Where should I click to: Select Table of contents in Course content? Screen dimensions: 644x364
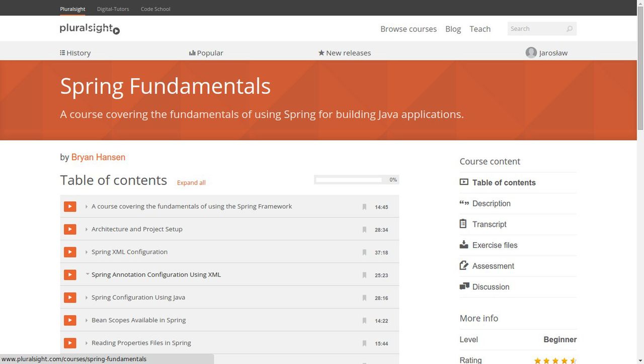(x=504, y=183)
